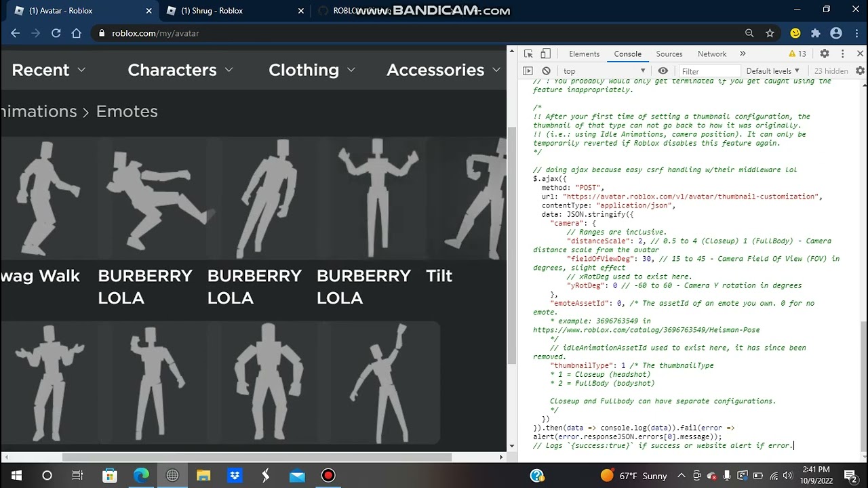
Task: Open the Default levels dropdown
Action: point(772,71)
